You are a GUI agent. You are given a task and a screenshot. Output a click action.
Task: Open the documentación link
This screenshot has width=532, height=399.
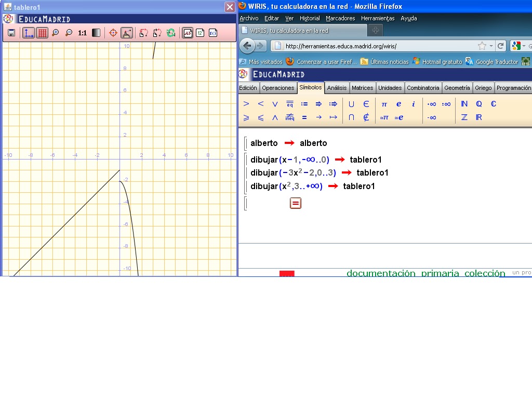[381, 273]
